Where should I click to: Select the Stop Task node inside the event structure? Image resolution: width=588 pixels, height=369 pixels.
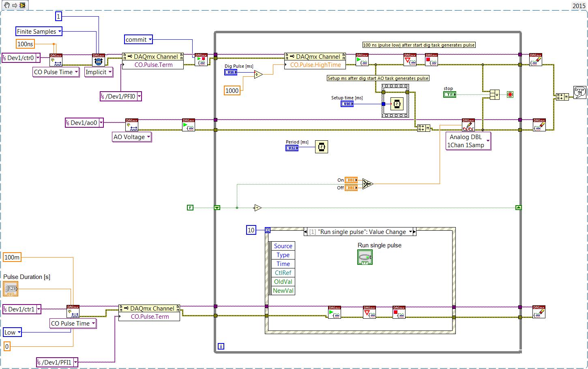[399, 312]
